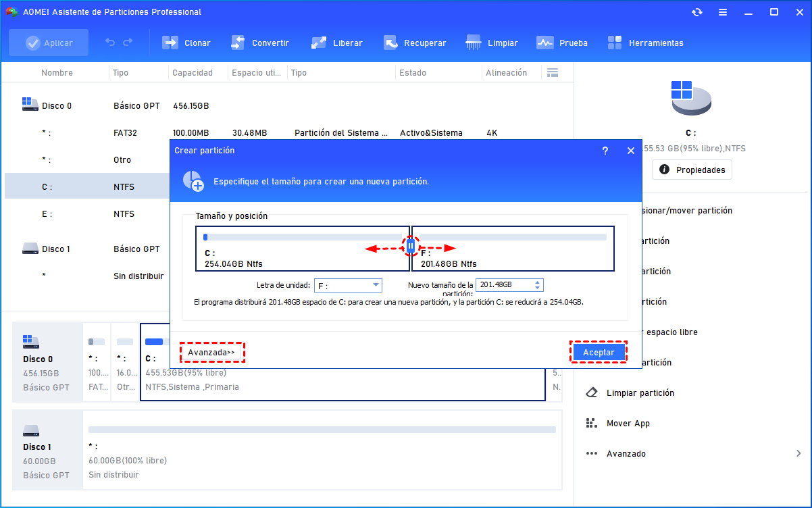Image resolution: width=812 pixels, height=508 pixels.
Task: Sort by Capacidad column header
Action: click(x=192, y=72)
